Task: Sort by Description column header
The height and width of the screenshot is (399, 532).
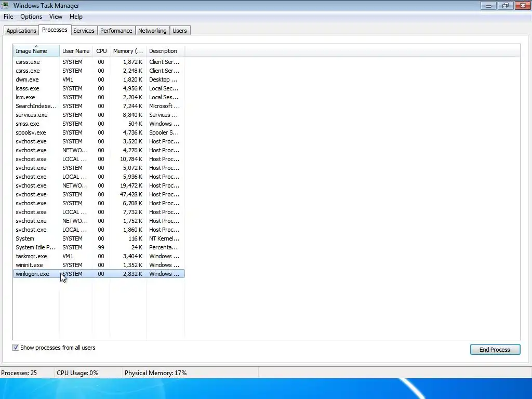Action: click(166, 51)
